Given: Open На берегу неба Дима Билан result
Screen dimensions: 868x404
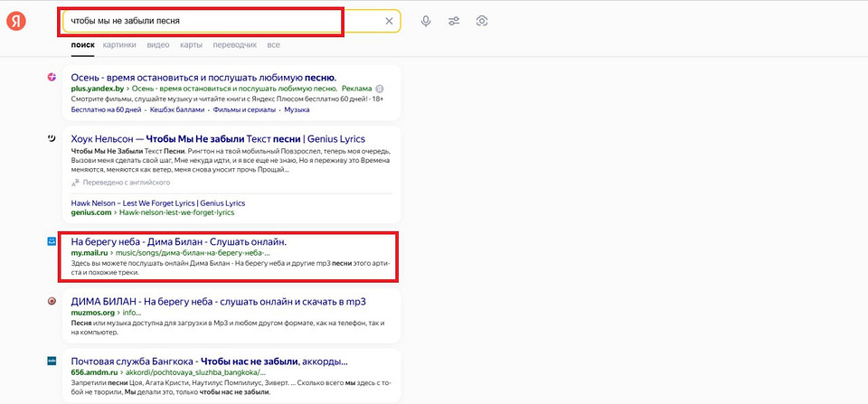Looking at the screenshot, I should click(178, 242).
